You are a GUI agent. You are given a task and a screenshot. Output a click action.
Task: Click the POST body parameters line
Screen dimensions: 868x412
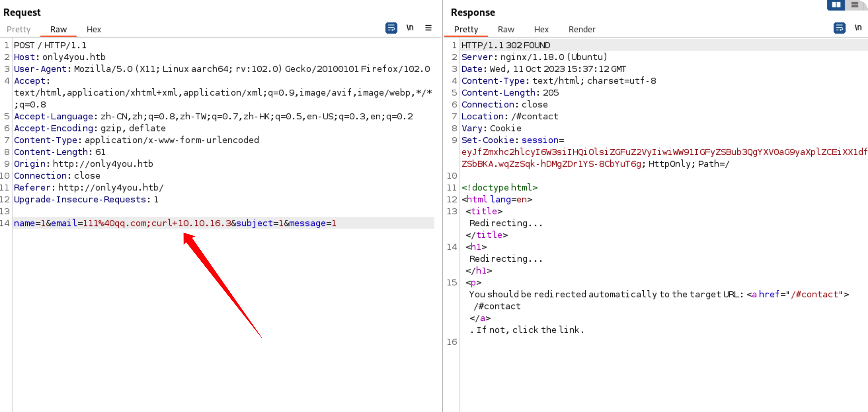click(175, 223)
